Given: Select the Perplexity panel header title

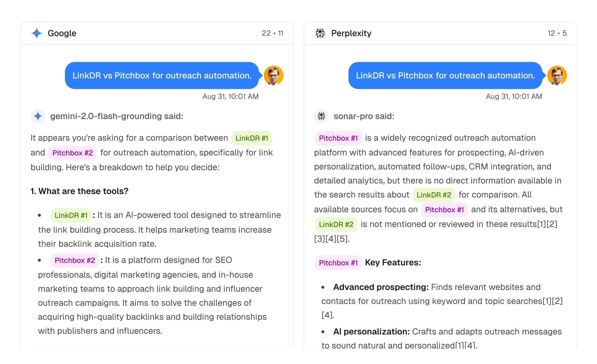Looking at the screenshot, I should point(351,33).
